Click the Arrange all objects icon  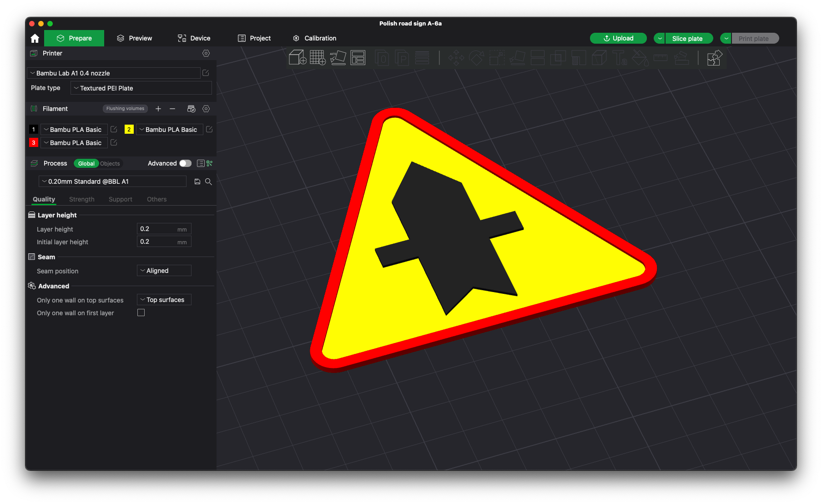358,58
